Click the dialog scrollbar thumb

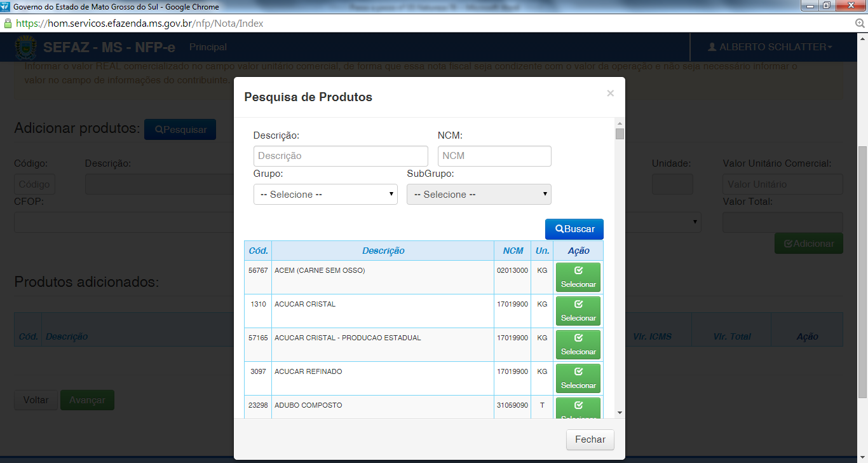point(620,134)
